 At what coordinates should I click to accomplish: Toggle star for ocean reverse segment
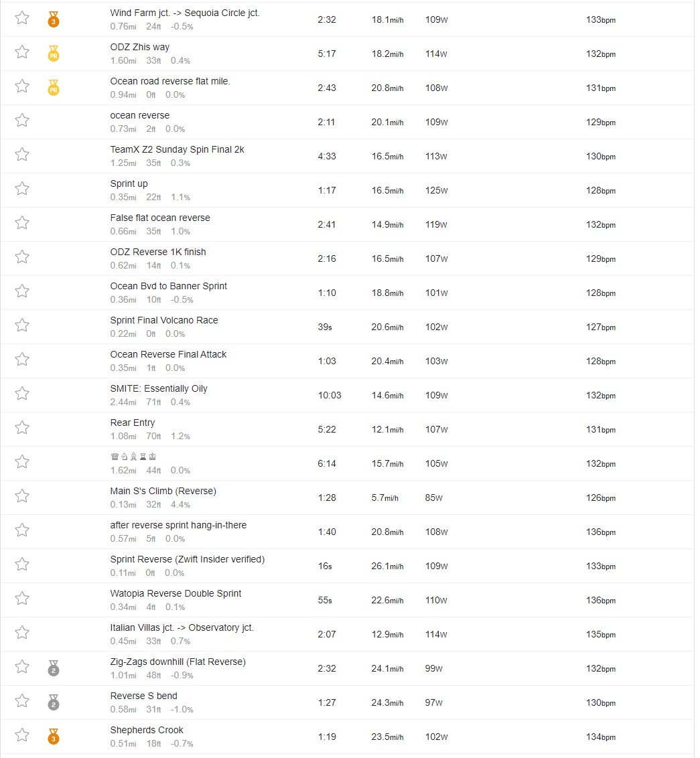pyautogui.click(x=21, y=121)
